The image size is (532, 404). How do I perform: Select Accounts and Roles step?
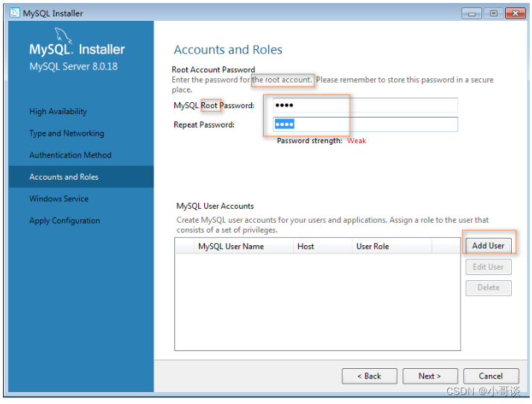click(x=81, y=177)
